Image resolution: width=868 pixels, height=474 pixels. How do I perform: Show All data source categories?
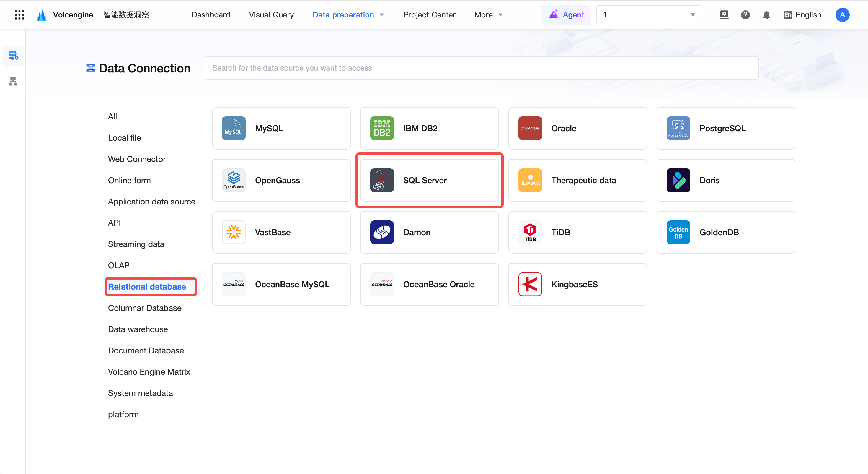(112, 116)
